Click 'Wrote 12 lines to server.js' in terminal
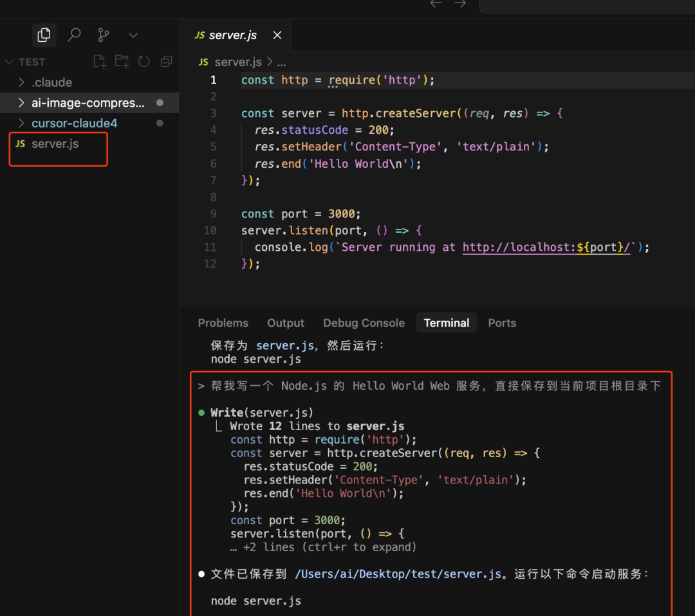 (x=317, y=426)
